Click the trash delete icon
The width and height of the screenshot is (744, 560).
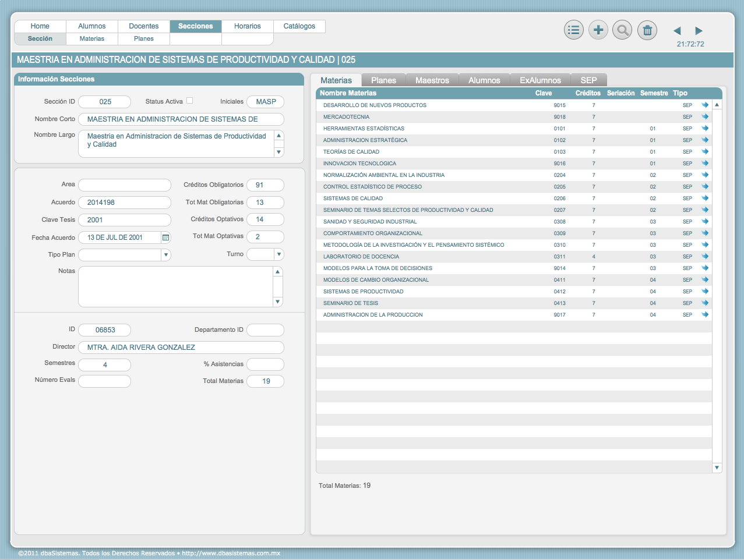(x=647, y=30)
